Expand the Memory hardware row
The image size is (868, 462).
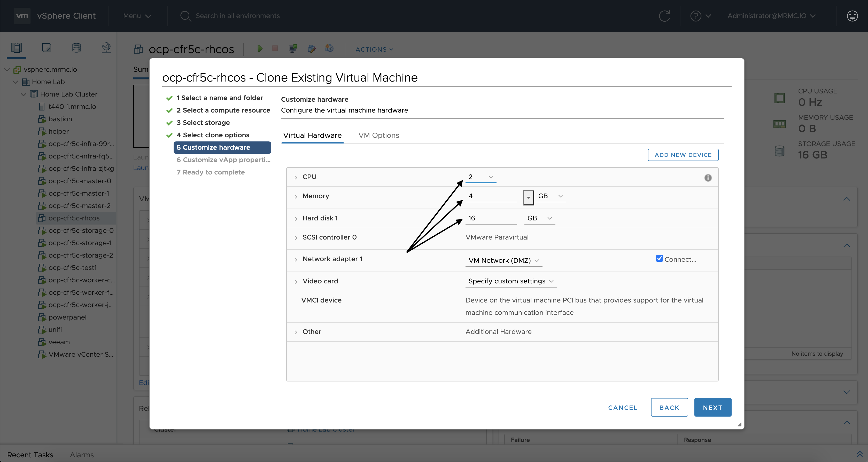296,196
